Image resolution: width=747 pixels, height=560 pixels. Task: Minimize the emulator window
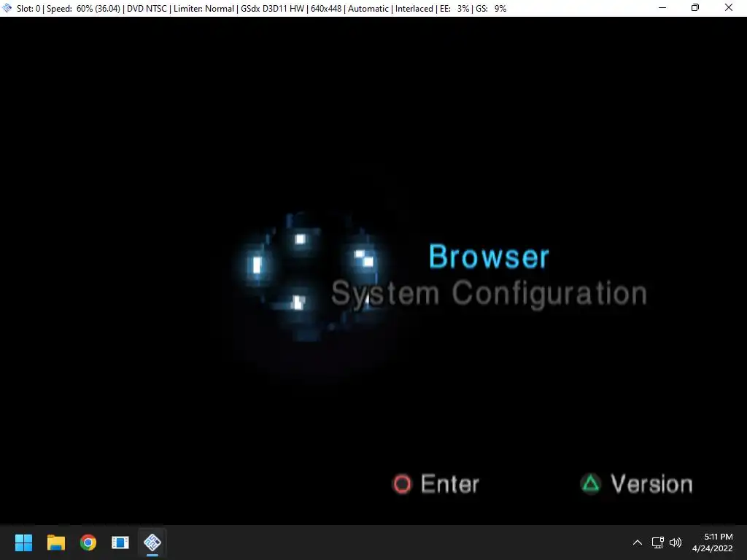click(x=662, y=8)
